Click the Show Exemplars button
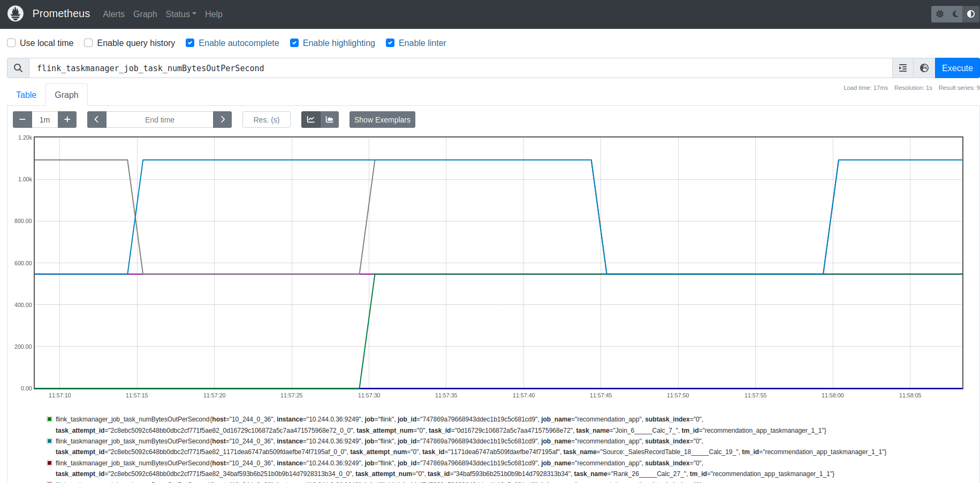 click(x=382, y=120)
